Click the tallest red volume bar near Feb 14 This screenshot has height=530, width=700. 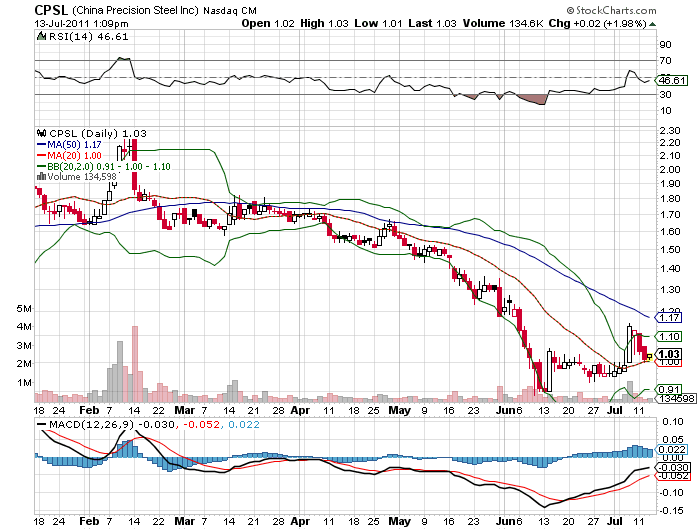click(x=135, y=364)
